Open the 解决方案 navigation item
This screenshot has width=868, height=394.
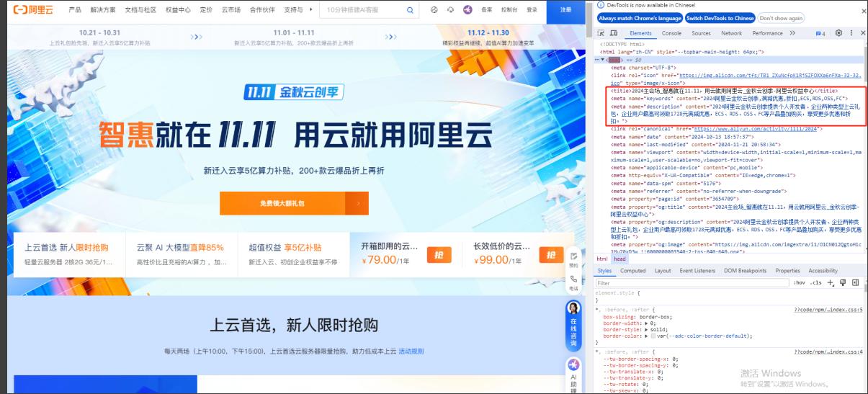tap(103, 10)
